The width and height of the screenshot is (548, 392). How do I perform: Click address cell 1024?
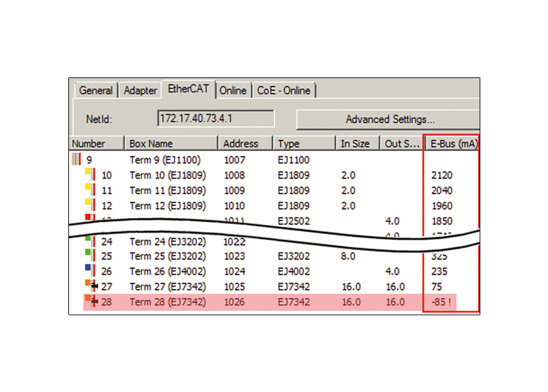point(235,271)
